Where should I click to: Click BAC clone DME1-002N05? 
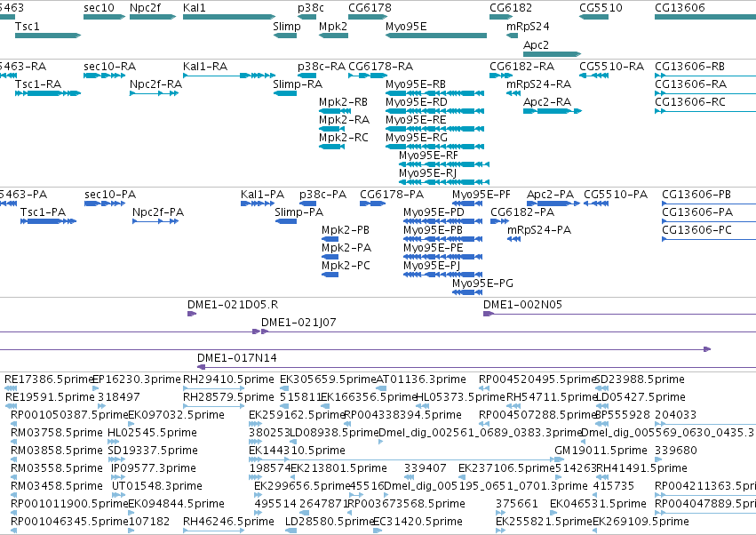pos(619,314)
